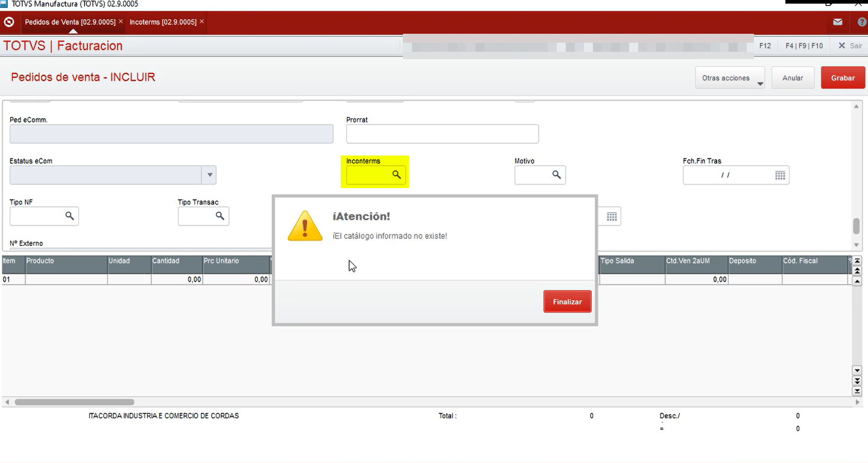Select item row 01 cell
The width and height of the screenshot is (868, 463).
(13, 280)
